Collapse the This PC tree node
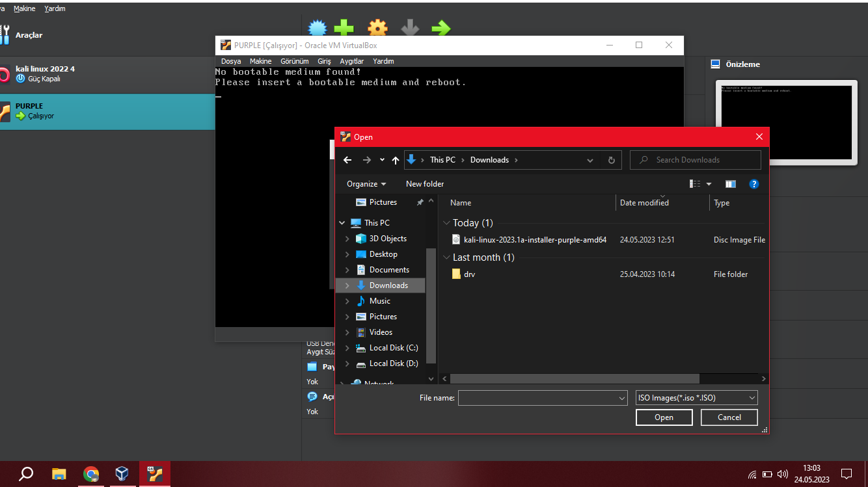 [342, 223]
